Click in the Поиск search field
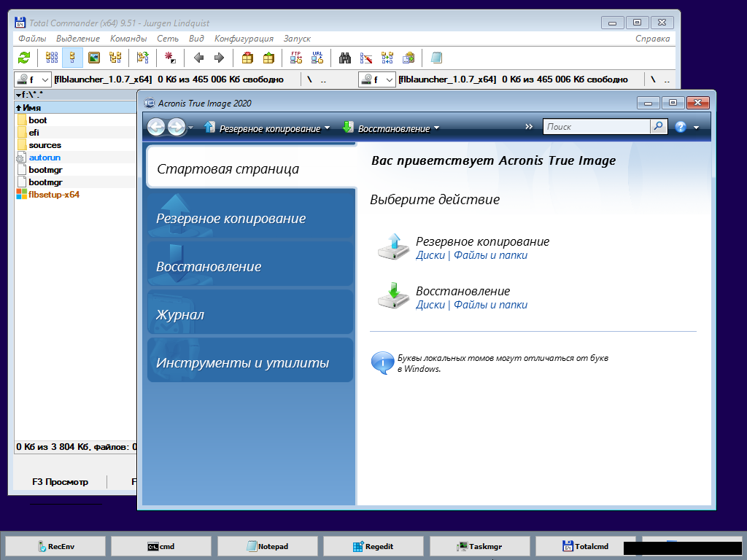The height and width of the screenshot is (560, 747). [597, 127]
